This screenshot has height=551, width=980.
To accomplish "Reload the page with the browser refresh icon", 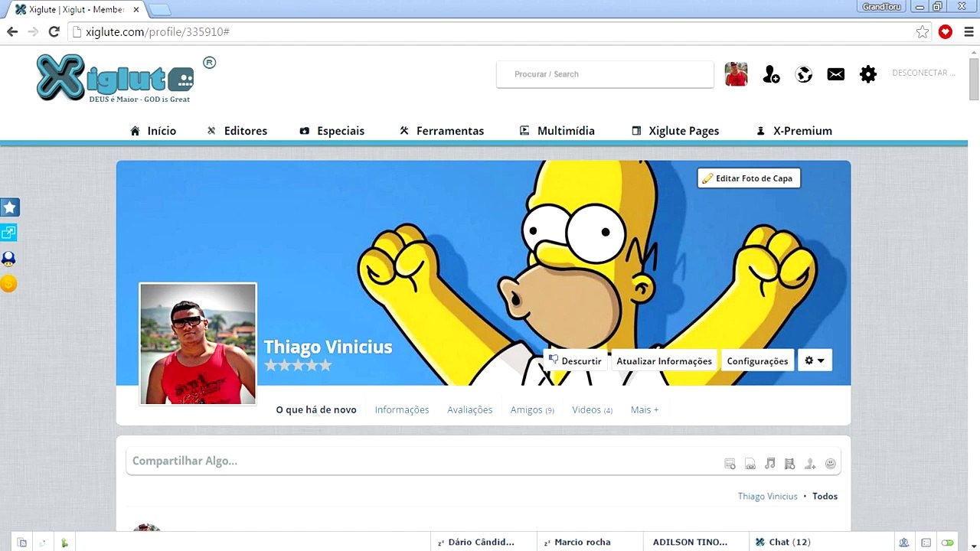I will pos(54,31).
